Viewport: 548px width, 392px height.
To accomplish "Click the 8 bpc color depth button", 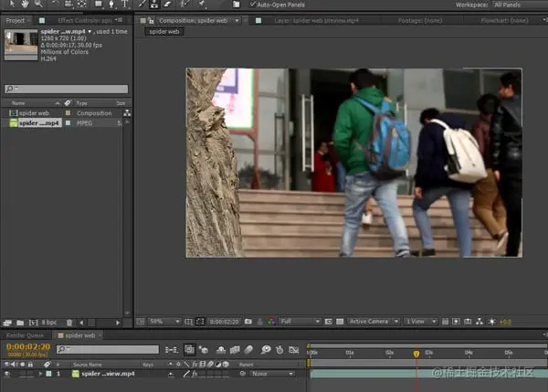I will (x=49, y=323).
